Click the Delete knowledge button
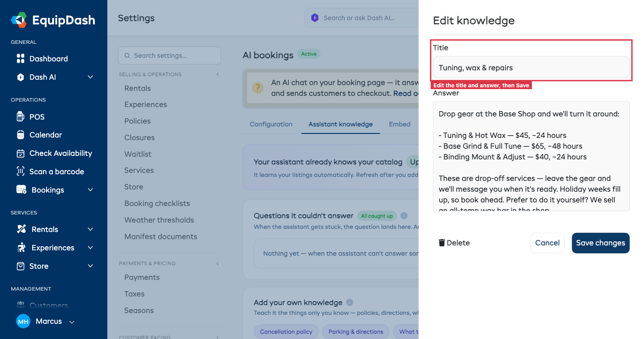 click(x=454, y=243)
